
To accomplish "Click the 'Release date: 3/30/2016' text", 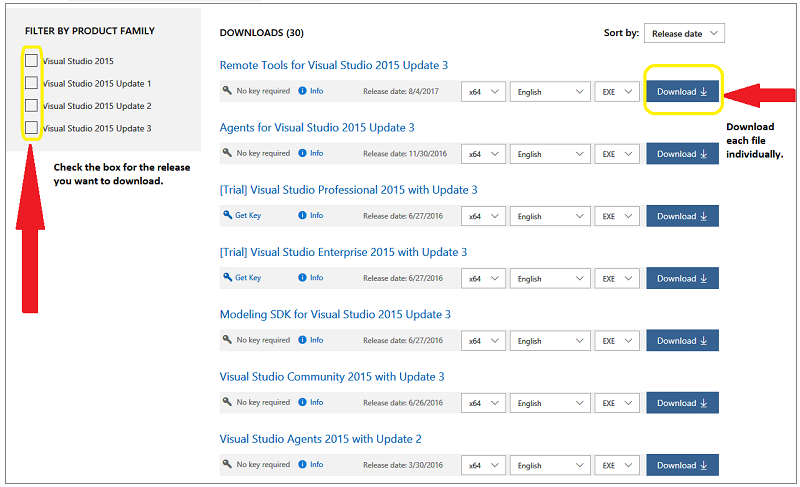I will click(x=403, y=465).
